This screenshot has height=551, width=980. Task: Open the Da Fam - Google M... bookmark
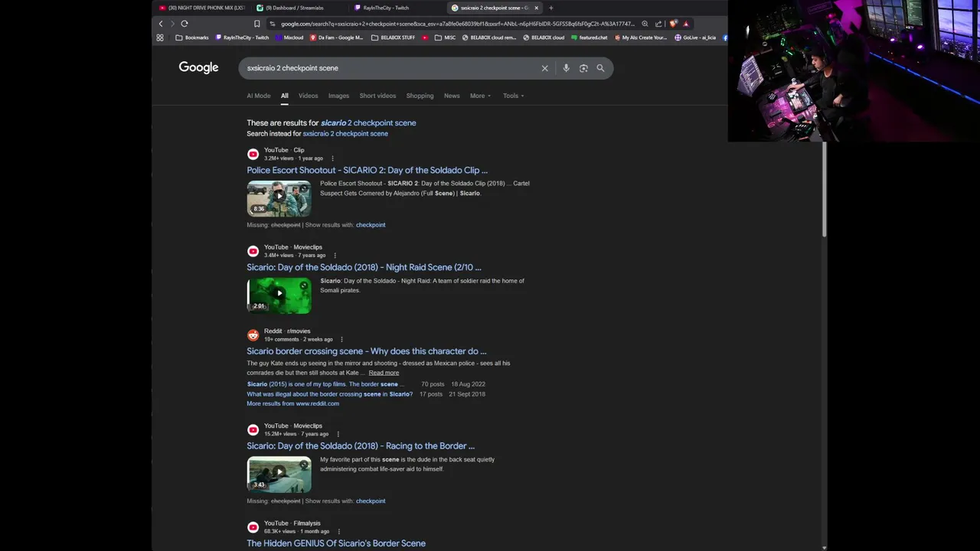click(336, 37)
